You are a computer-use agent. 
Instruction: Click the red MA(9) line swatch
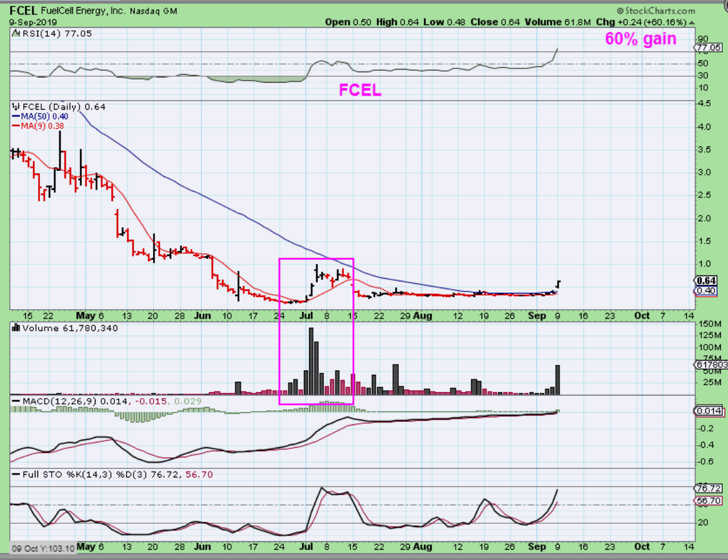pos(15,126)
